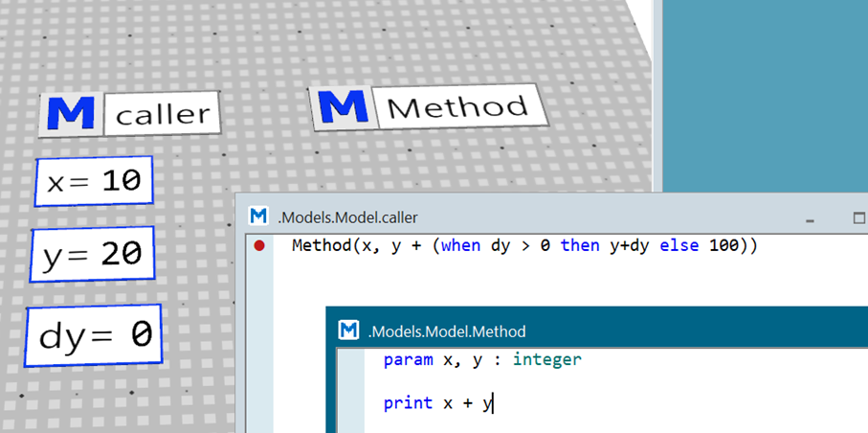The image size is (868, 433).
Task: Select the y= 20 variable box
Action: coord(93,254)
